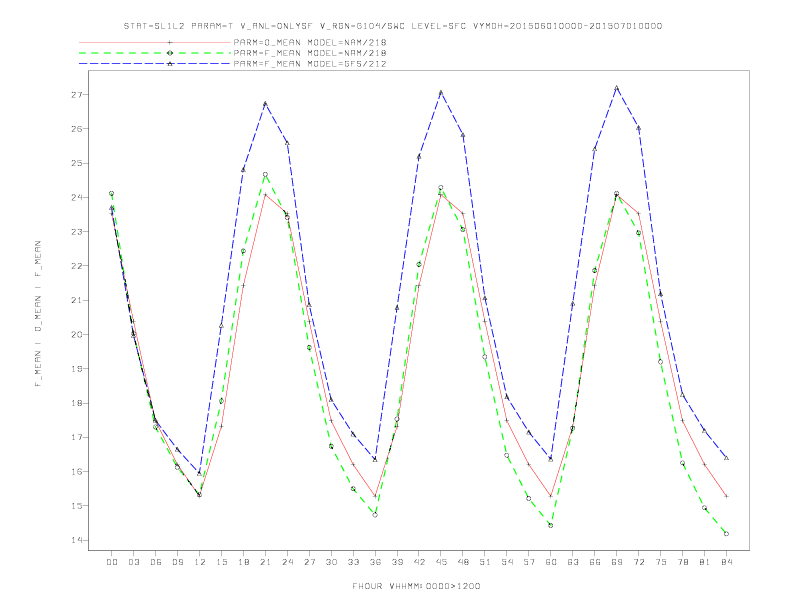
Task: Click x-axis tick label 00
Action: pyautogui.click(x=112, y=562)
